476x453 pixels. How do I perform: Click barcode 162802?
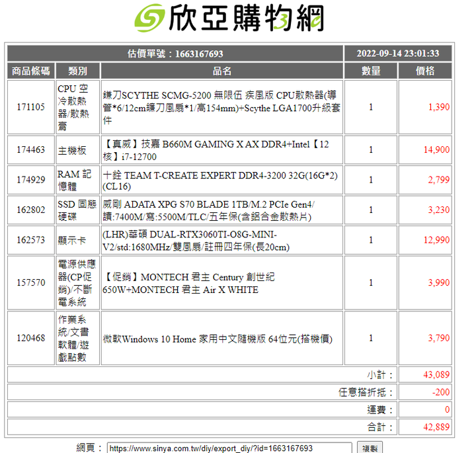(30, 210)
